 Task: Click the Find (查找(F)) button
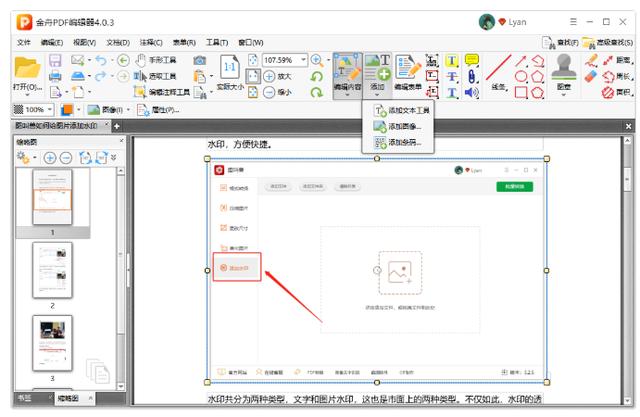[x=560, y=42]
